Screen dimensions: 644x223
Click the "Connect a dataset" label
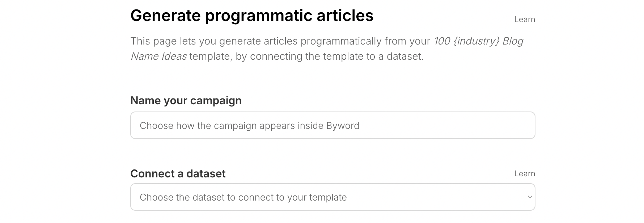pos(178,174)
